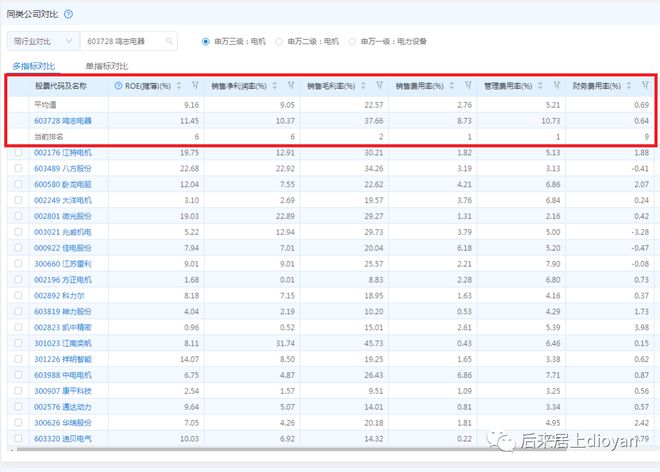Click the search icon in stock search box
660x472 pixels.
pyautogui.click(x=169, y=41)
